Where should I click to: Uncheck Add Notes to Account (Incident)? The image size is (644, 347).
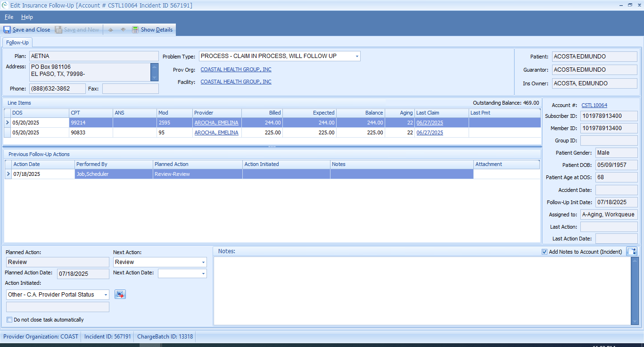545,252
